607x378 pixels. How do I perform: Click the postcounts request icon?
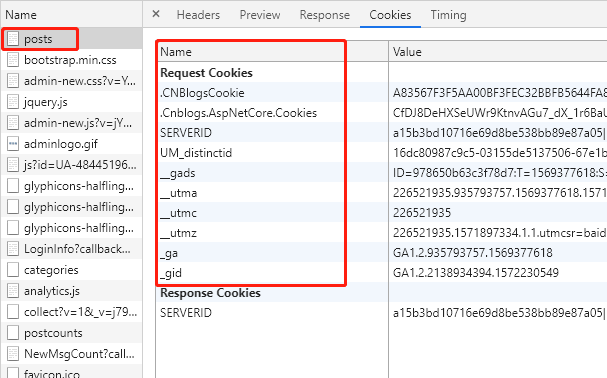pos(13,333)
